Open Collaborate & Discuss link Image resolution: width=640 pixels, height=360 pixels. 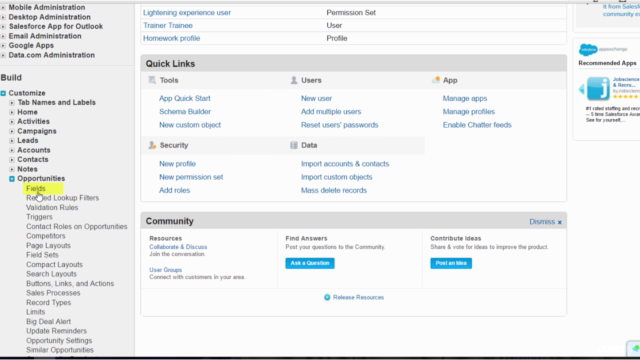pyautogui.click(x=178, y=247)
